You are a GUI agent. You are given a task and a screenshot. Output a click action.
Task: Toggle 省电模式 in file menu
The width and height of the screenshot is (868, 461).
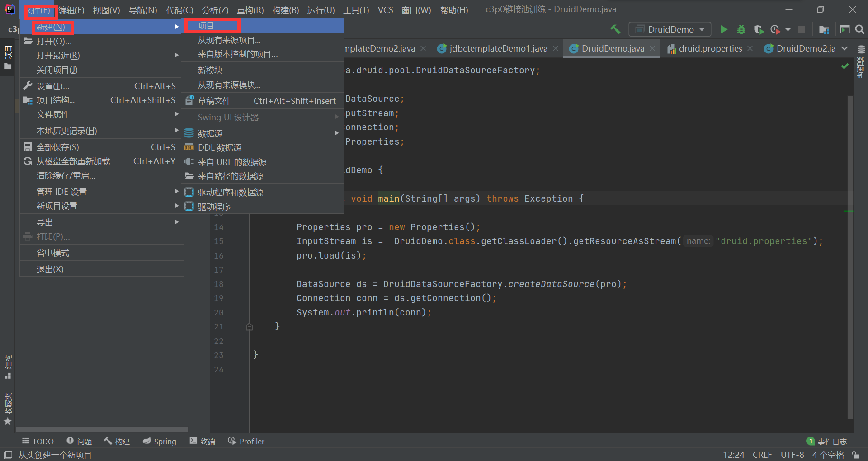(x=102, y=253)
